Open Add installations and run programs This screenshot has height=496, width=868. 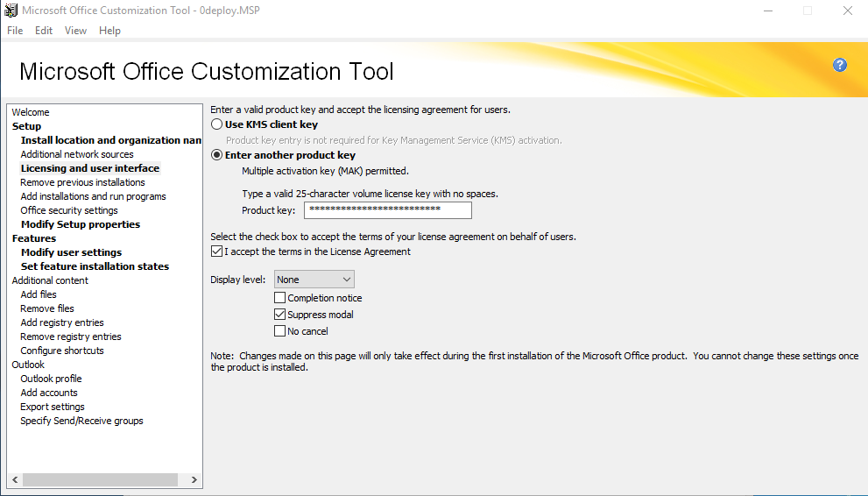click(93, 196)
